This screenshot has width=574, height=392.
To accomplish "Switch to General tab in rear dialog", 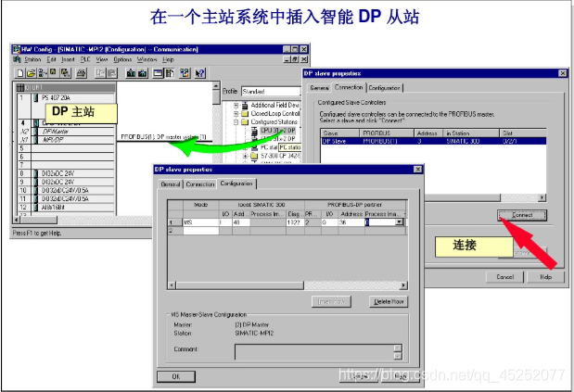I will (x=319, y=88).
